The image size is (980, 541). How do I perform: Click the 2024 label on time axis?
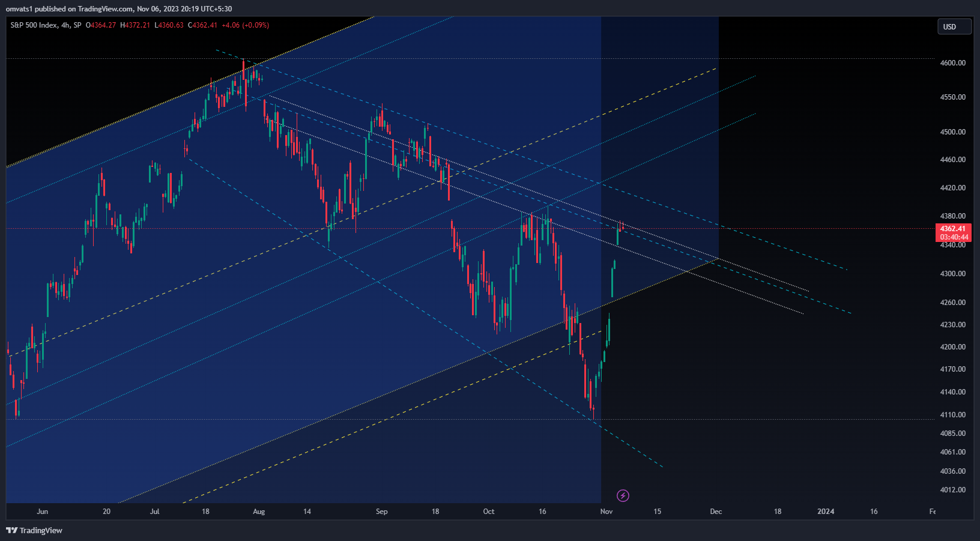coord(826,512)
